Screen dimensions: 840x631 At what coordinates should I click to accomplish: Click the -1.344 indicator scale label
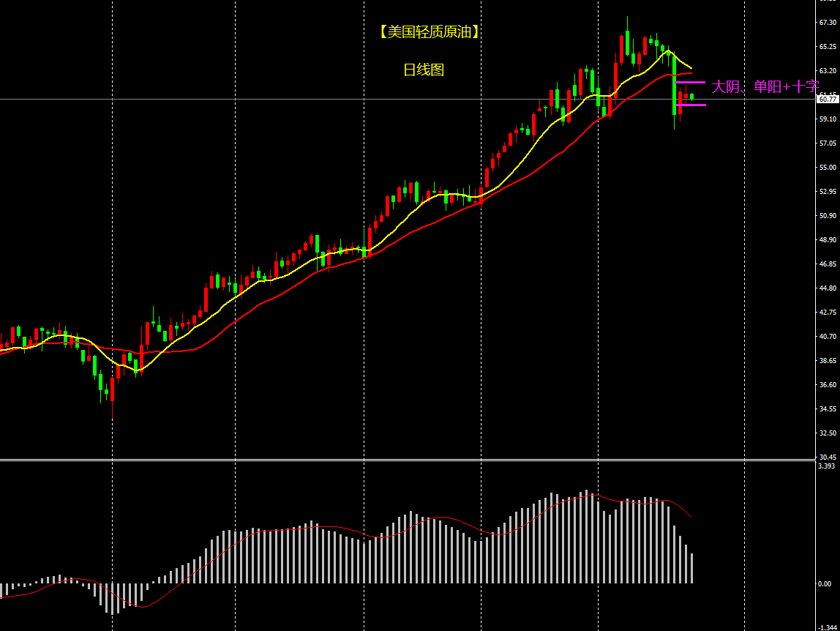coord(828,627)
